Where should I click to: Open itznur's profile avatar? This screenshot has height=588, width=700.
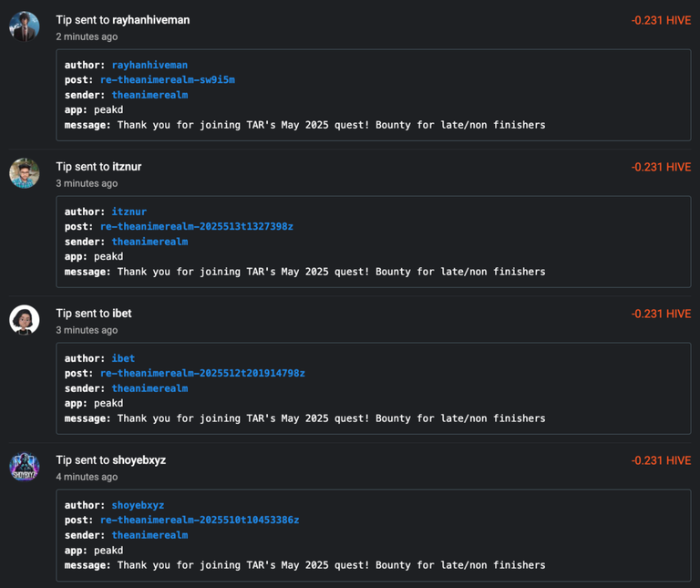point(25,173)
